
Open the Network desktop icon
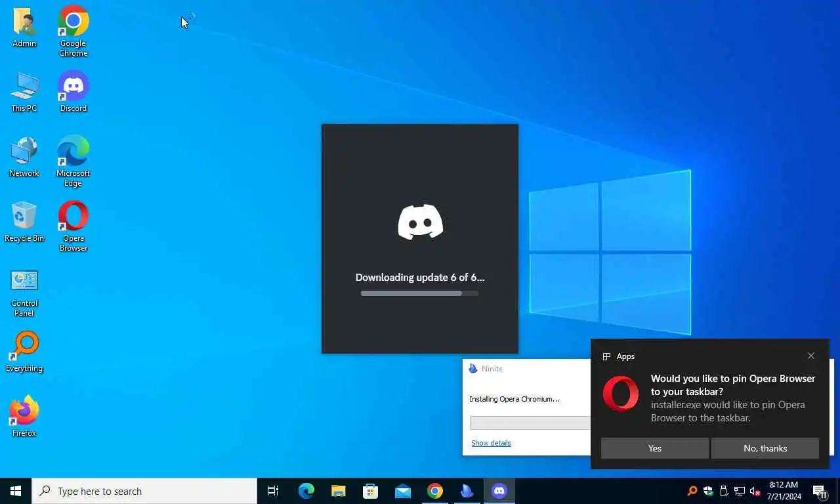coord(24,157)
